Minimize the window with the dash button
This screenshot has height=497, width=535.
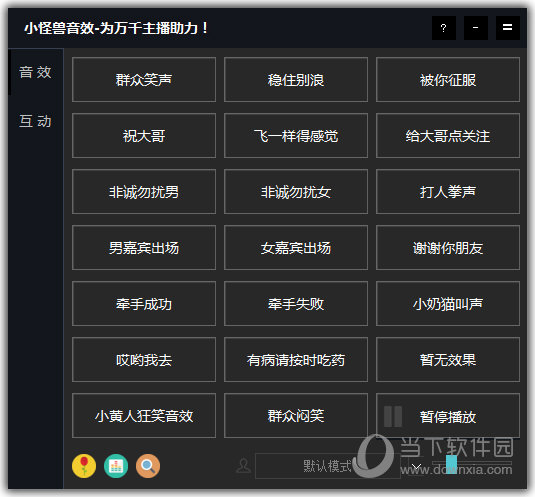(x=476, y=28)
